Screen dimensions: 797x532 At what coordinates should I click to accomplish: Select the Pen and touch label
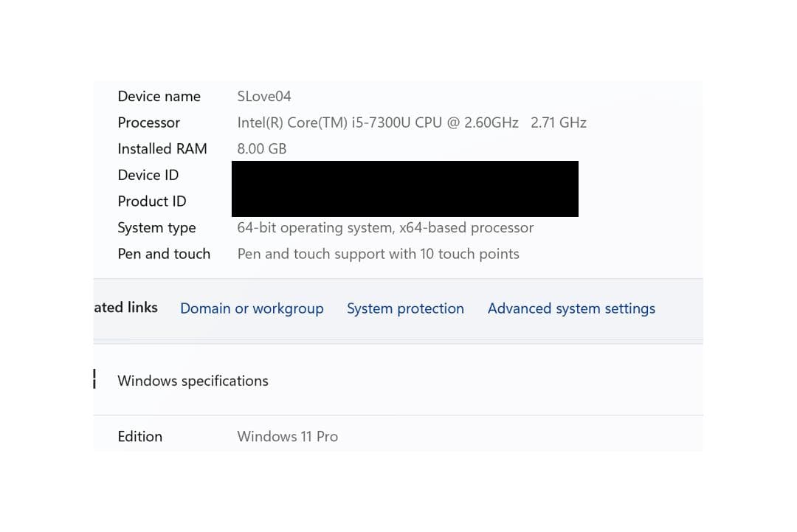[x=164, y=253]
